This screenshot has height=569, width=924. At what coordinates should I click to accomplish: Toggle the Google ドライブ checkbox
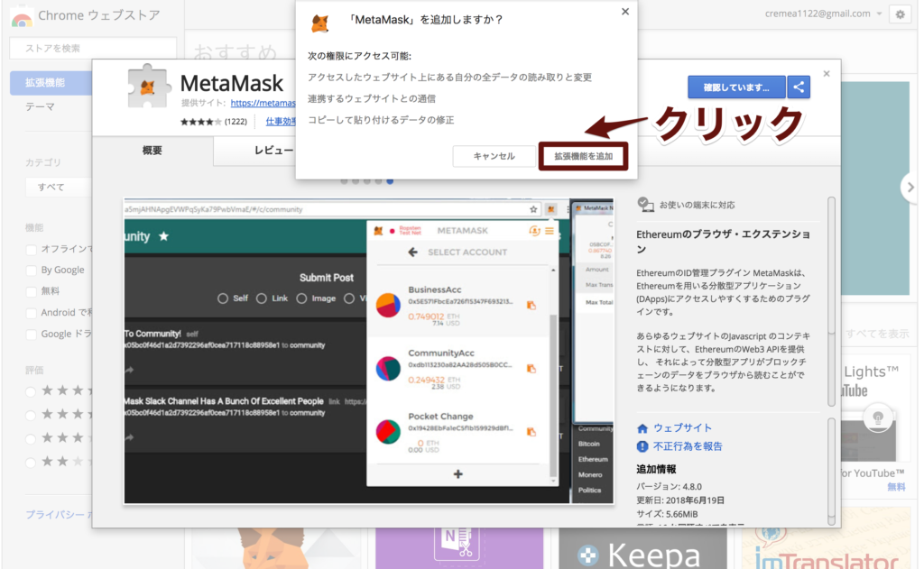coord(32,335)
